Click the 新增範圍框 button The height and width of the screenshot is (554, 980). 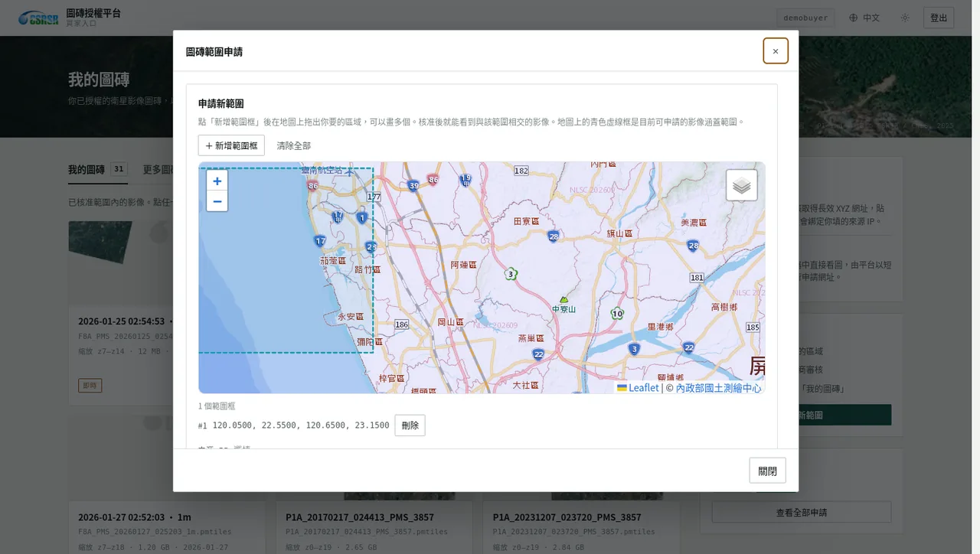tap(231, 145)
